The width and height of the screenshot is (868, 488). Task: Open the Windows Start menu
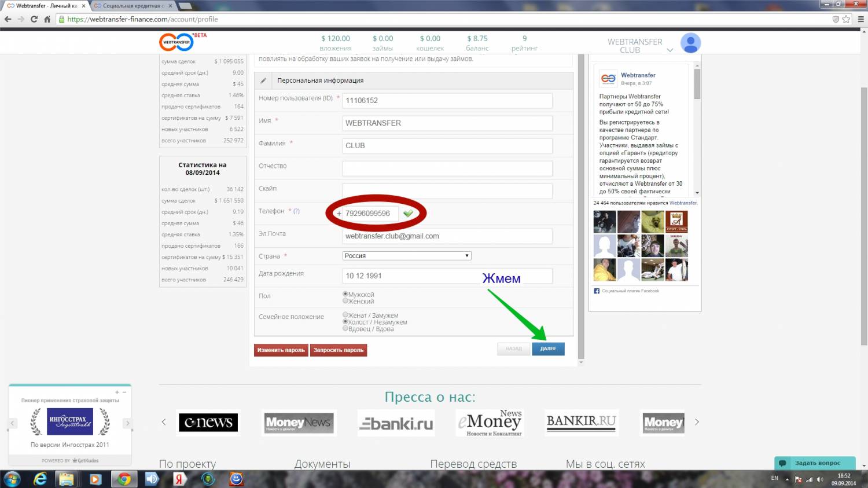[12, 479]
